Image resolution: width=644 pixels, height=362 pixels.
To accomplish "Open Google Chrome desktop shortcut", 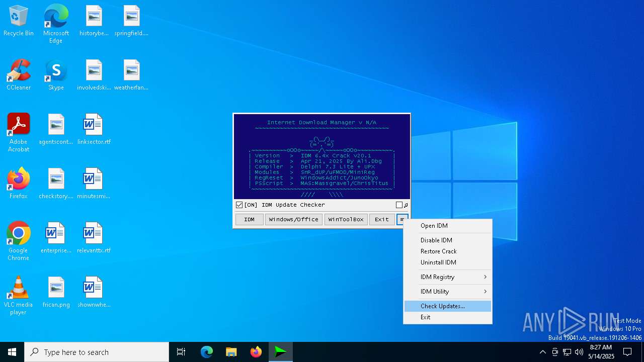I will pos(19,241).
